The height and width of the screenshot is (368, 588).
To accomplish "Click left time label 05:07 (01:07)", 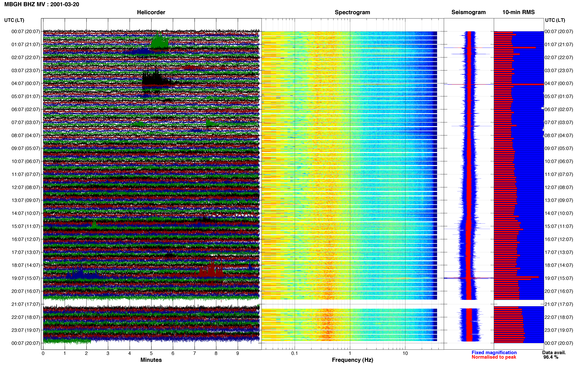I will click(26, 96).
